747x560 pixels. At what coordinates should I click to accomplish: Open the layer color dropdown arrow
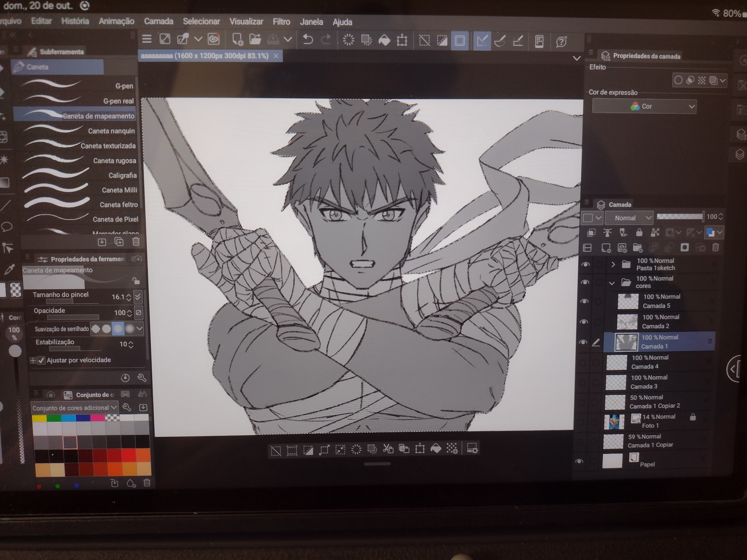tap(720, 232)
